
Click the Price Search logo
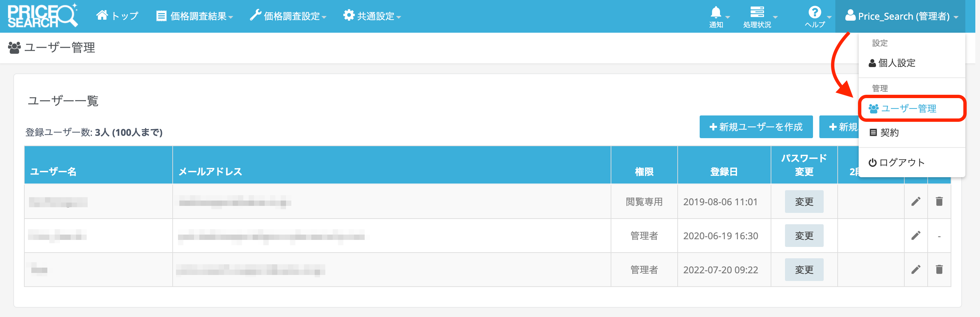[43, 16]
